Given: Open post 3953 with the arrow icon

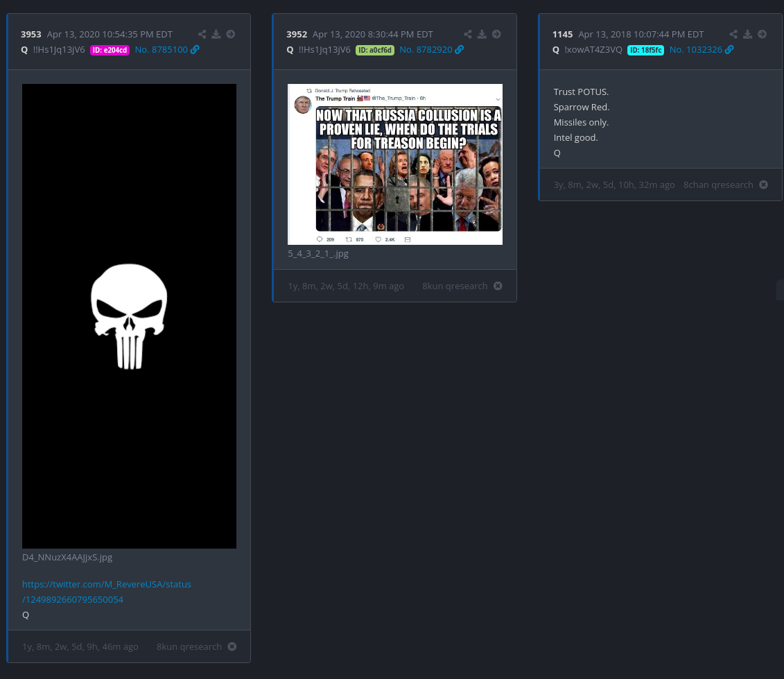Looking at the screenshot, I should pos(231,34).
